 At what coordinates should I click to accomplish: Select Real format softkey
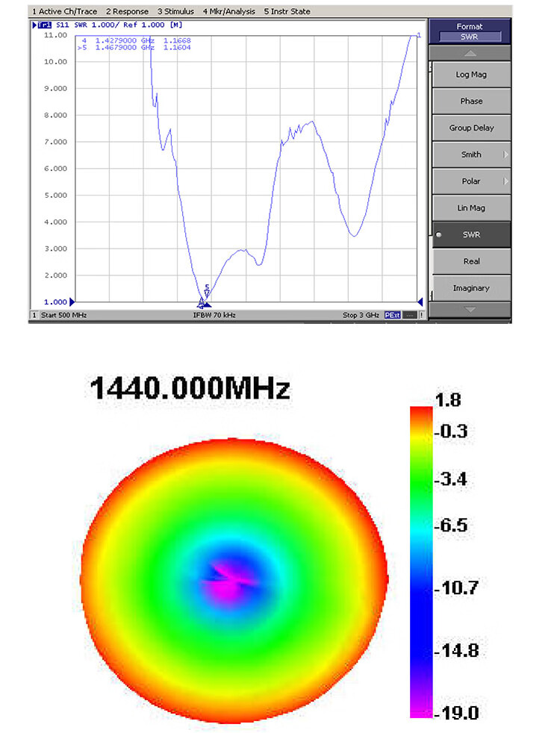point(470,261)
